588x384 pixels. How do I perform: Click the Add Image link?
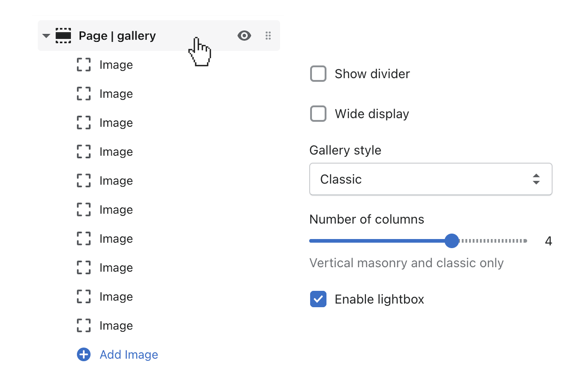tap(129, 354)
